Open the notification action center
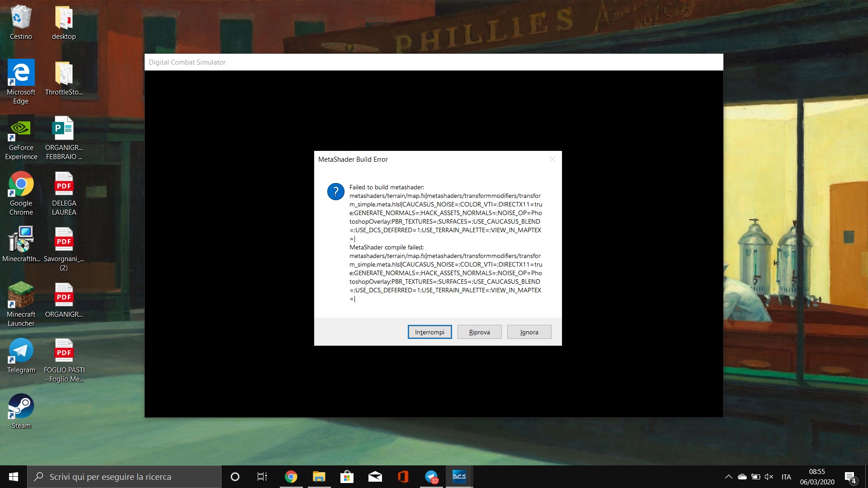Image resolution: width=868 pixels, height=488 pixels. coord(850,477)
